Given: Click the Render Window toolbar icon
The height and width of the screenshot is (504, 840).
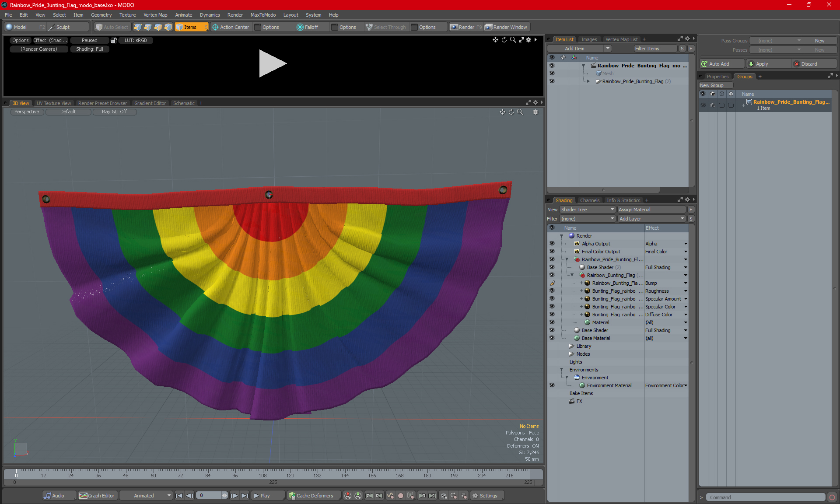Looking at the screenshot, I should (489, 27).
